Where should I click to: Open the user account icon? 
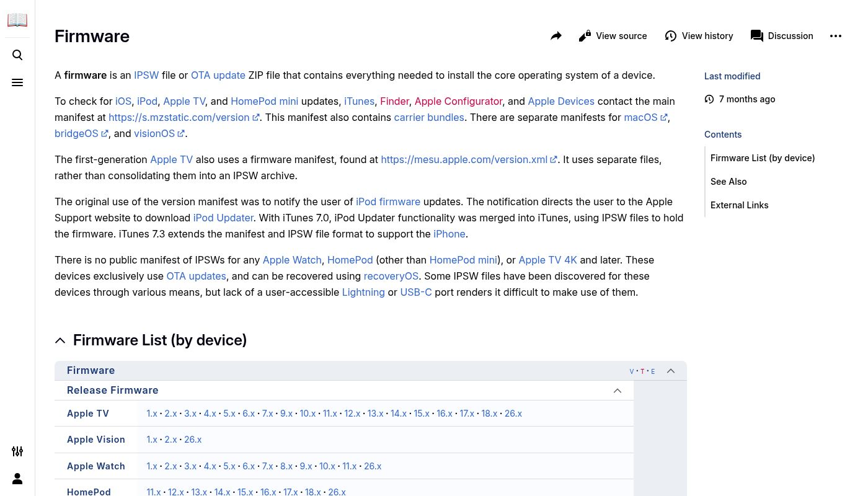click(17, 479)
